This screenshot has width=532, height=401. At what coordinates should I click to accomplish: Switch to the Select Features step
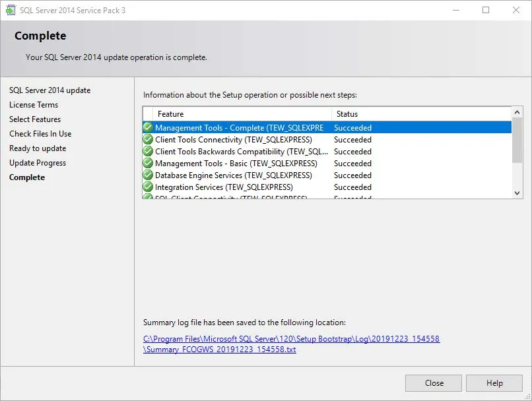[x=35, y=119]
